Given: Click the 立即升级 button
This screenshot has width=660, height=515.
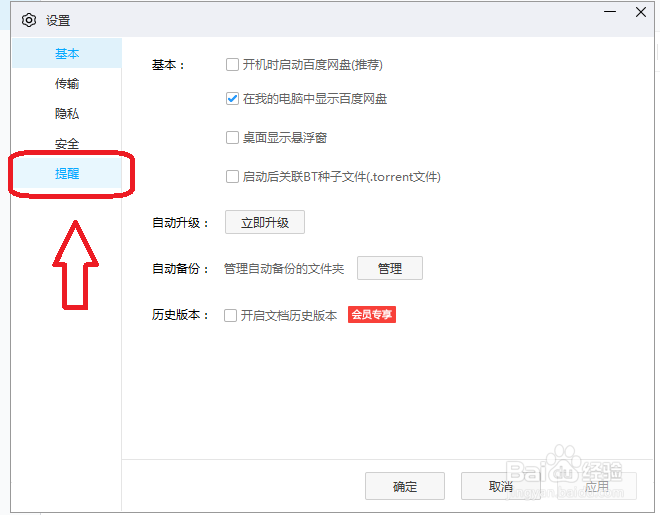Looking at the screenshot, I should click(265, 222).
